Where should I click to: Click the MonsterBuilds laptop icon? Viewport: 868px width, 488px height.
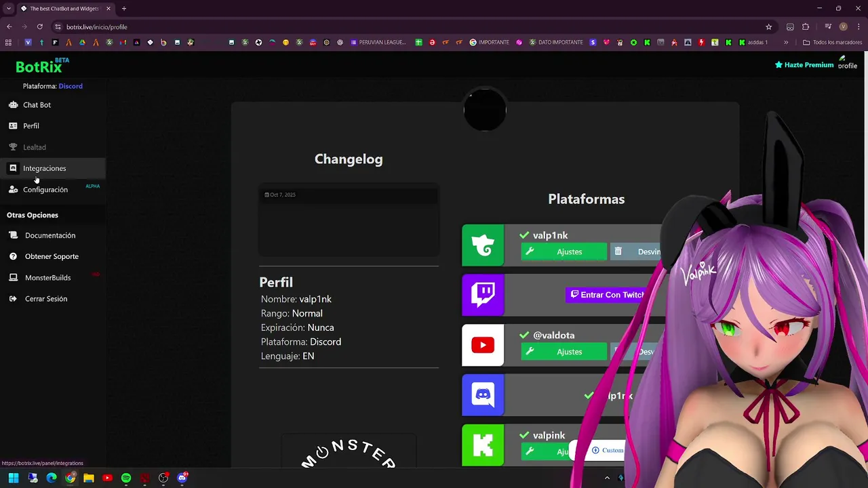[13, 278]
